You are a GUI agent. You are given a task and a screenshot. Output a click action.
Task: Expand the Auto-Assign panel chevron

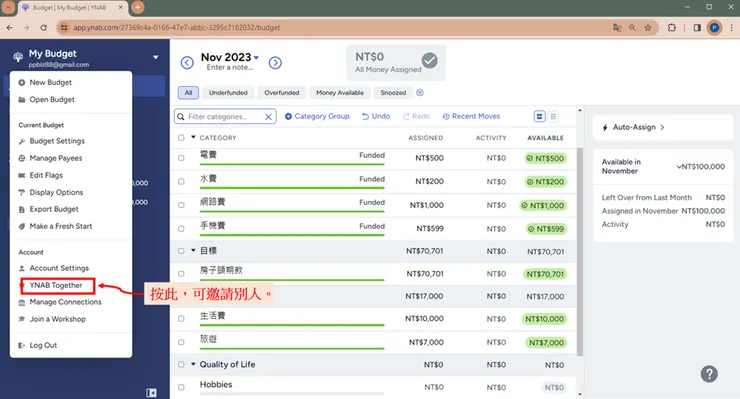click(x=662, y=127)
